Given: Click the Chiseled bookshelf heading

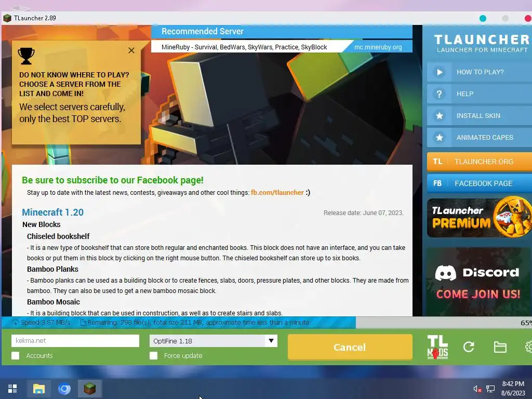Looking at the screenshot, I should pyautogui.click(x=58, y=236).
